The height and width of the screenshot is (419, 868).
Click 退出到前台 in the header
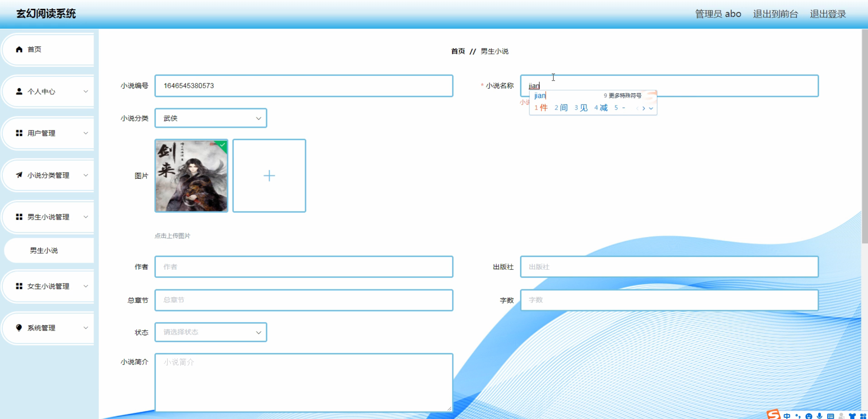(x=775, y=14)
